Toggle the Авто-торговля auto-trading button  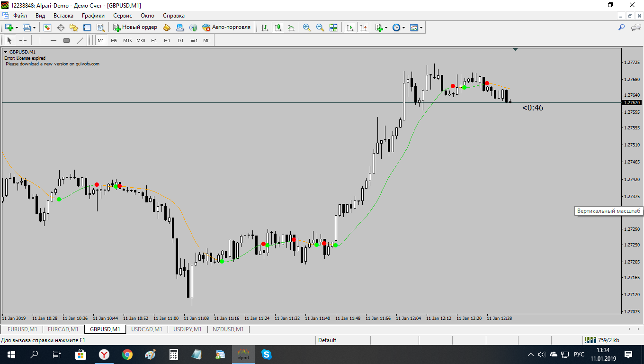point(226,27)
